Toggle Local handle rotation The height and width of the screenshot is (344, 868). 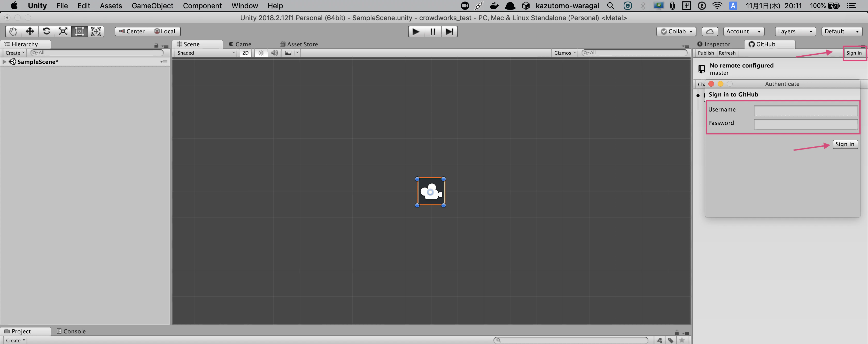tap(165, 31)
